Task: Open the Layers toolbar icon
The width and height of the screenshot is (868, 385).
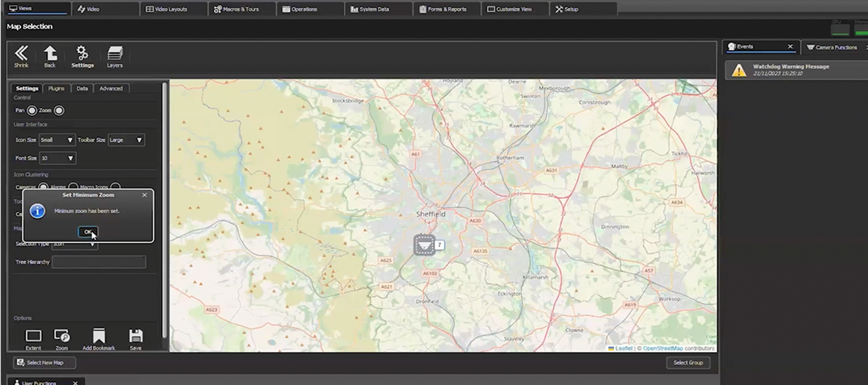Action: point(115,53)
